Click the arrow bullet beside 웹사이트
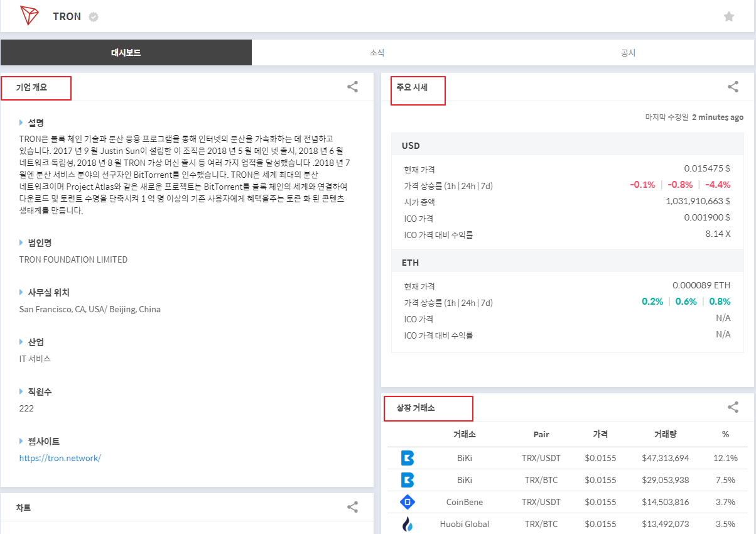 pos(21,441)
